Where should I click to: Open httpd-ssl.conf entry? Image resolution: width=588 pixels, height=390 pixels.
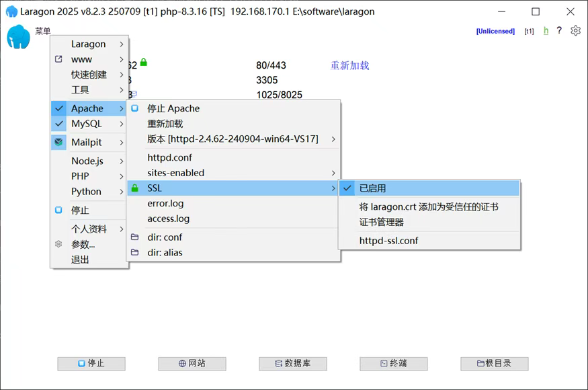click(x=388, y=241)
